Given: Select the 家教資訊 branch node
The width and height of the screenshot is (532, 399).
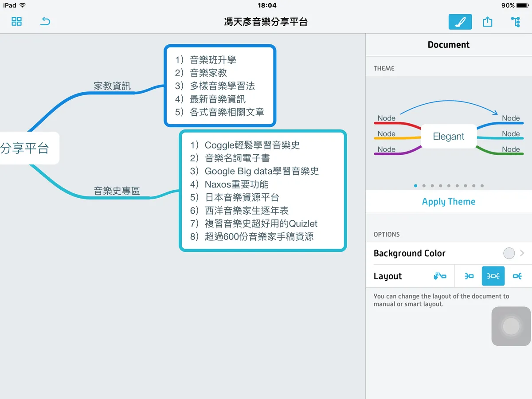Looking at the screenshot, I should [x=112, y=86].
